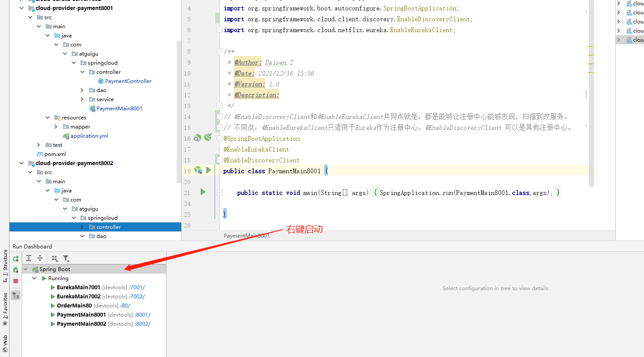This screenshot has height=357, width=644.
Task: Fold annotations at @SpringBootApplication line 16
Action: click(x=219, y=138)
